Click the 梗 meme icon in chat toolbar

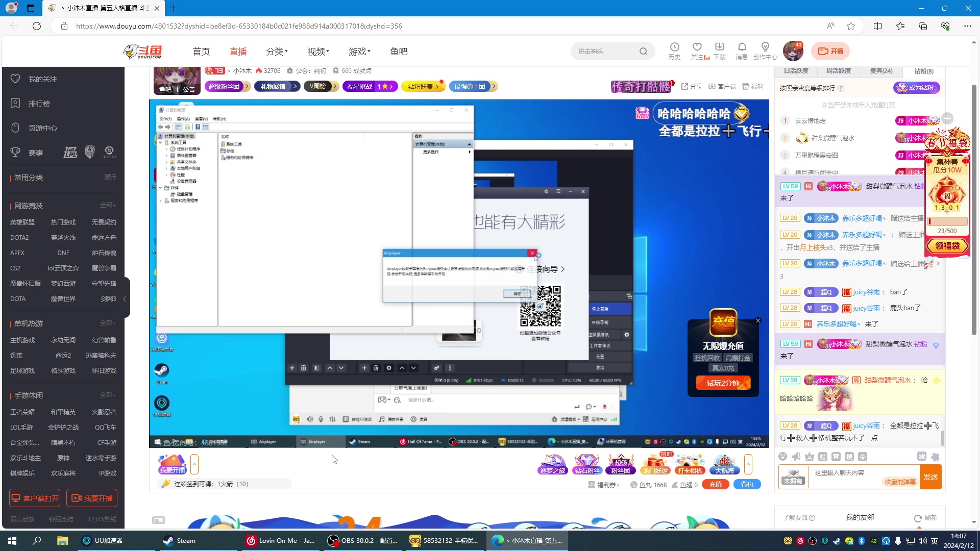point(849,457)
